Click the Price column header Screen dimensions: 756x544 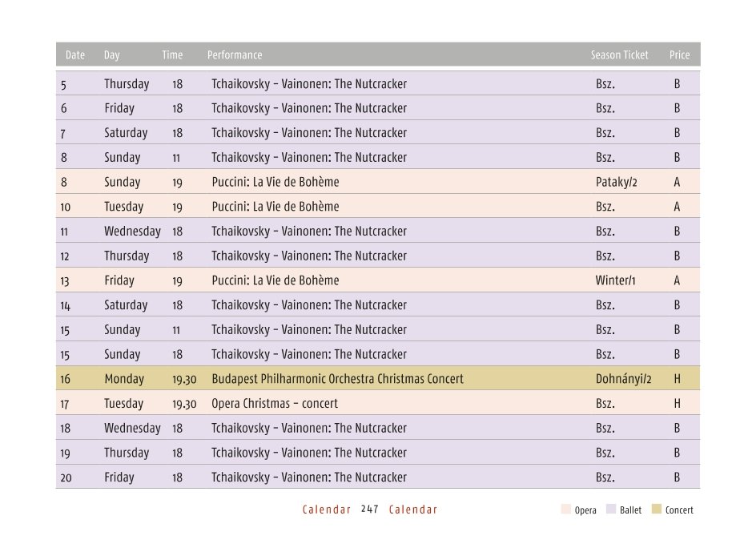point(679,55)
